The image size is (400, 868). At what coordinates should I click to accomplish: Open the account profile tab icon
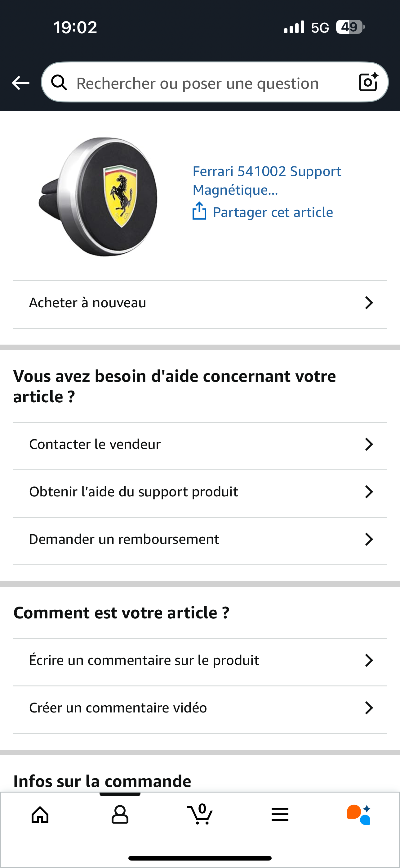point(120,815)
